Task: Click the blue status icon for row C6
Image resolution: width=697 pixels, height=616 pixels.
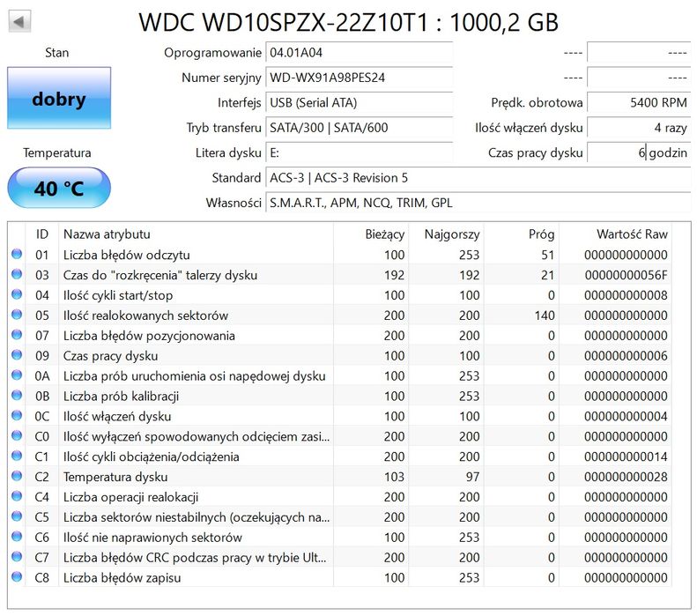Action: (x=17, y=537)
